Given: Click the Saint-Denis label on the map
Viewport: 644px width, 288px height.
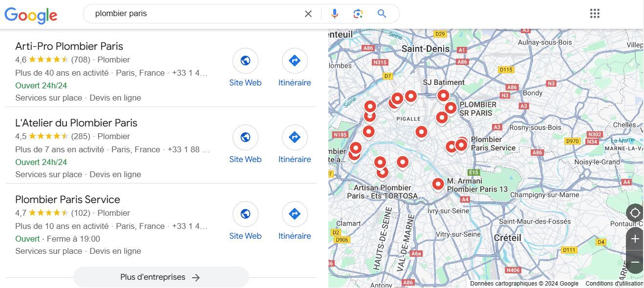Looking at the screenshot, I should click(x=426, y=49).
